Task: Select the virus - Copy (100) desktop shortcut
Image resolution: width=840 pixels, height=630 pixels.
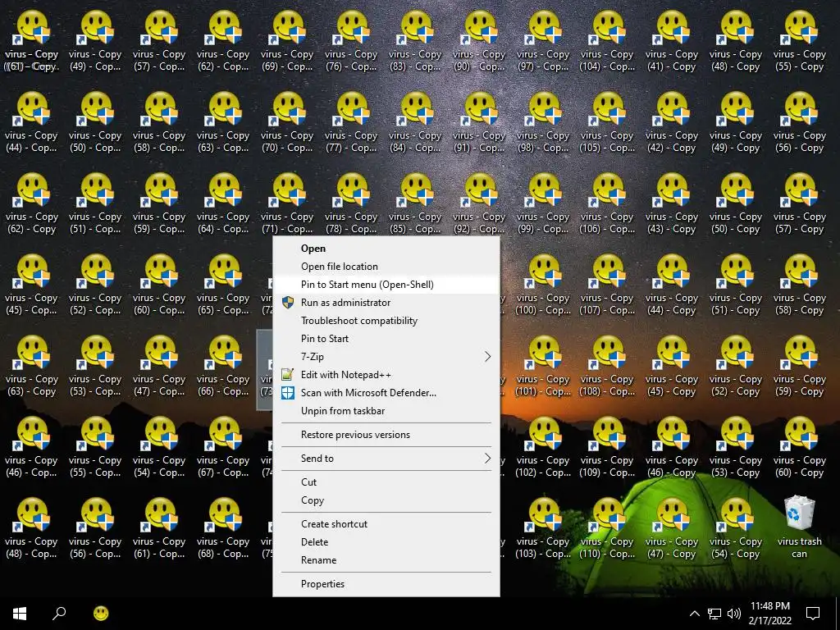Action: tap(543, 285)
